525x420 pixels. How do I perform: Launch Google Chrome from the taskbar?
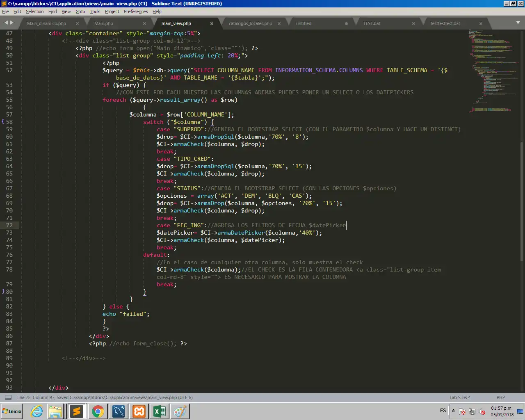tap(98, 411)
